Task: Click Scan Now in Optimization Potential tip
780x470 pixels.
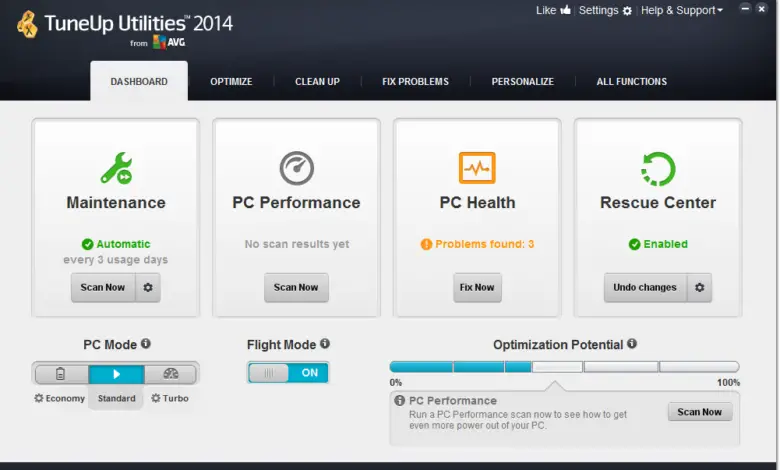Action: 699,412
